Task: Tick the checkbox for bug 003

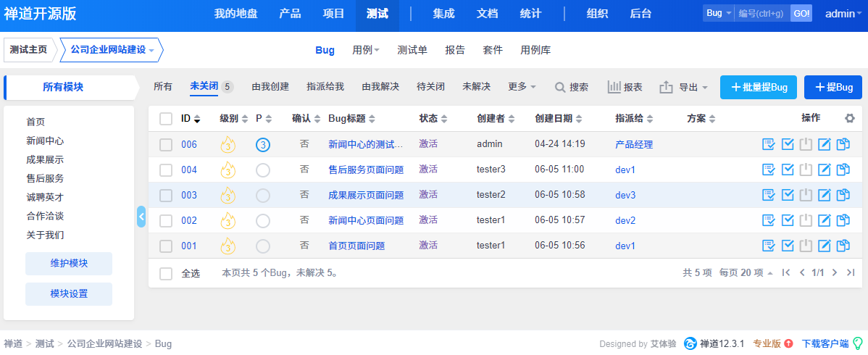Action: coord(166,196)
